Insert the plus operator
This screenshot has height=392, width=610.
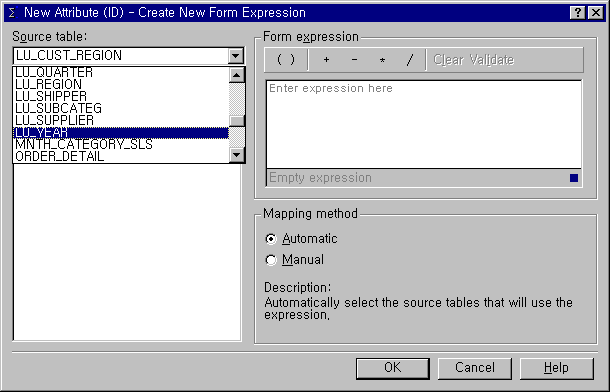coord(326,60)
